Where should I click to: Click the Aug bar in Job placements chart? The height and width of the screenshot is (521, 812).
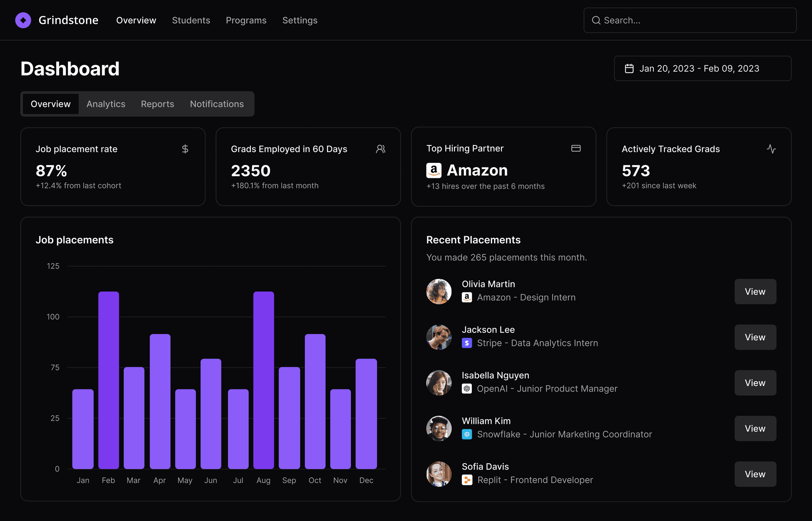[x=264, y=380]
